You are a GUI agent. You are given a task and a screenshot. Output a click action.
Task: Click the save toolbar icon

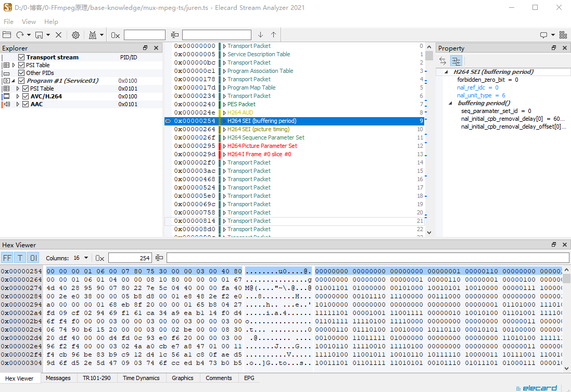pyautogui.click(x=38, y=35)
